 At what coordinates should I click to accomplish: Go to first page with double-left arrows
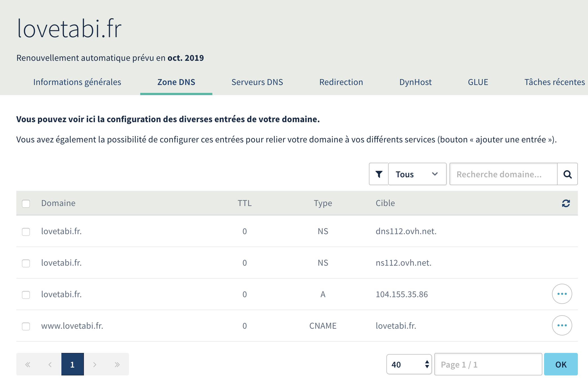(x=28, y=364)
